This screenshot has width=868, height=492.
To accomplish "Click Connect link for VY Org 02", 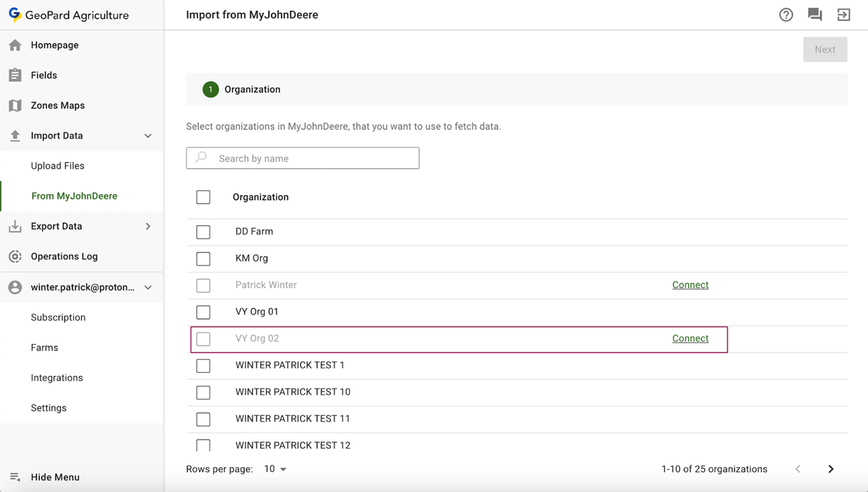I will click(690, 338).
